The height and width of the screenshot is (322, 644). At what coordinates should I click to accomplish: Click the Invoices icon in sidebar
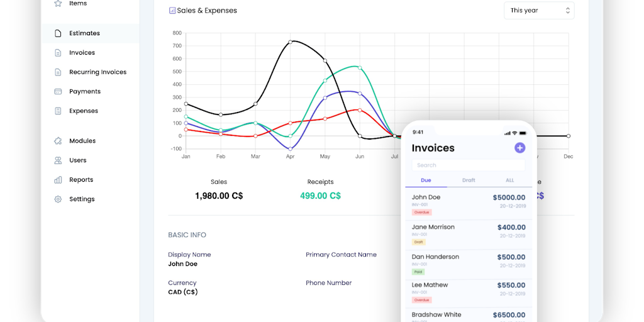click(58, 53)
